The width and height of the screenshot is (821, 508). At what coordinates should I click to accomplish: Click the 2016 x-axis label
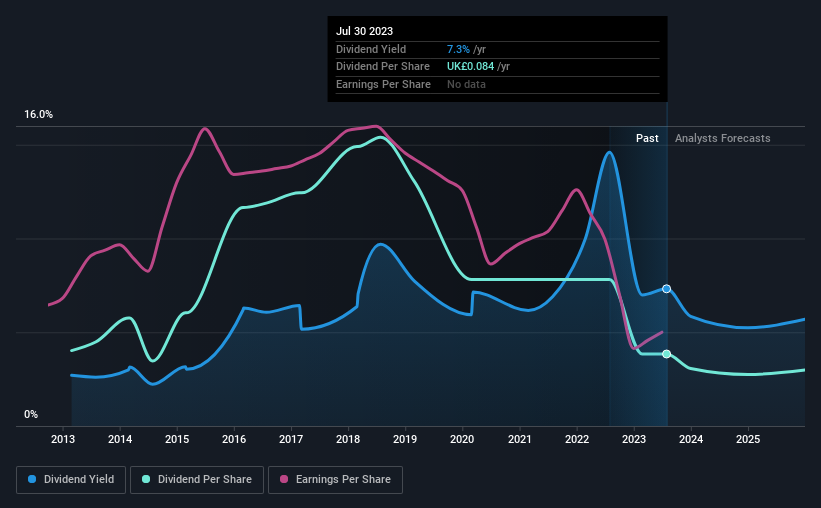pyautogui.click(x=234, y=439)
